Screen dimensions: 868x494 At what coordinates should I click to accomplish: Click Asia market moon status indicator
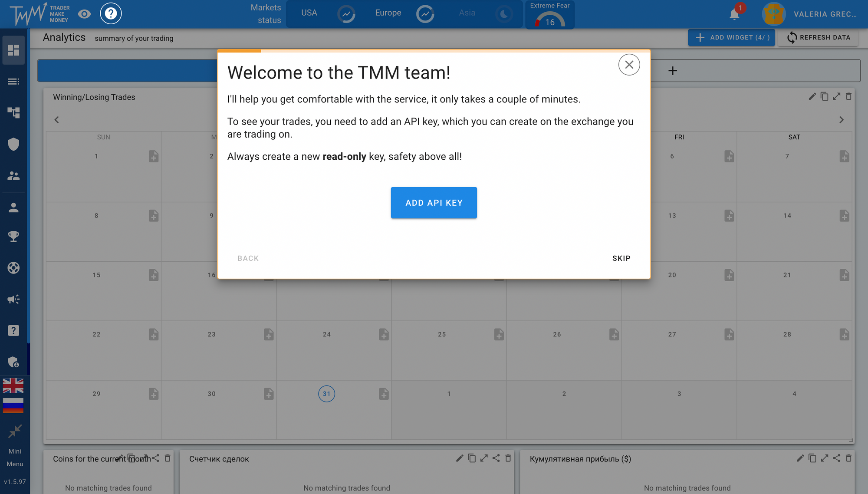pos(504,14)
